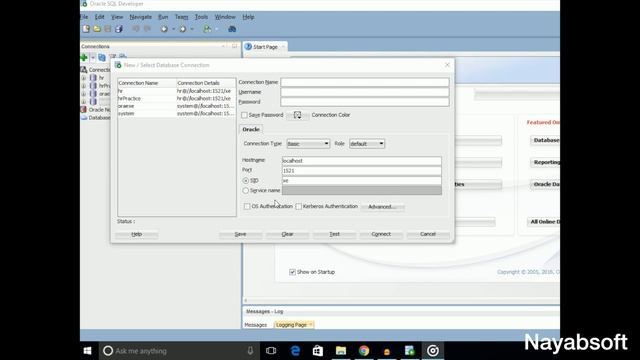640x360 pixels.
Task: Expand the hr connection tree node
Action: coord(84,78)
